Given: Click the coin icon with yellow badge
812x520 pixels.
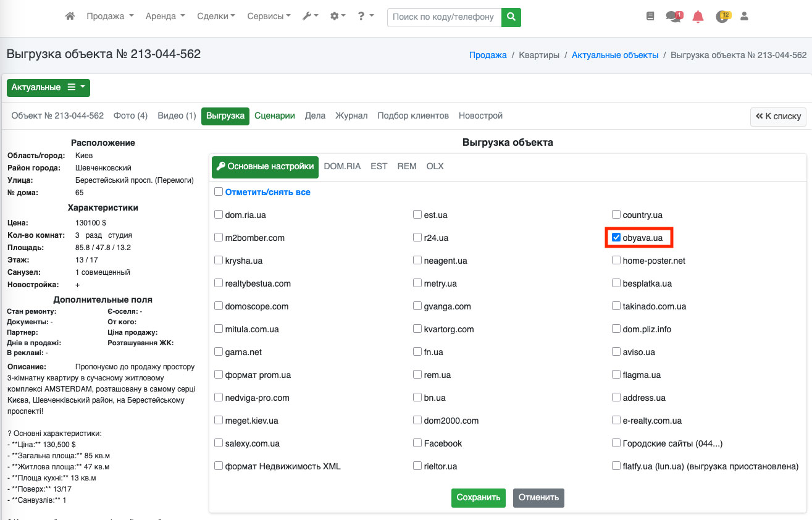Looking at the screenshot, I should pyautogui.click(x=722, y=17).
